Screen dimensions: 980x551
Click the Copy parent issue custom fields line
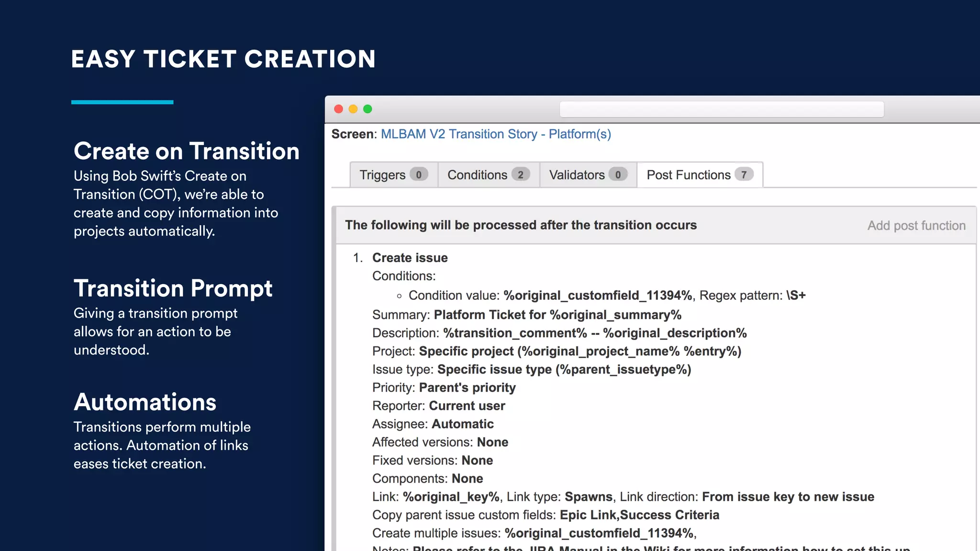click(546, 515)
